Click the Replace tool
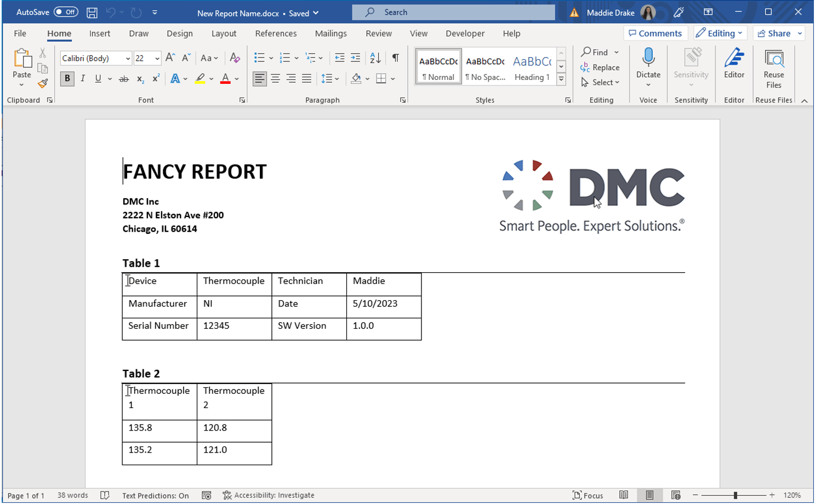Image resolution: width=815 pixels, height=504 pixels. (x=600, y=67)
